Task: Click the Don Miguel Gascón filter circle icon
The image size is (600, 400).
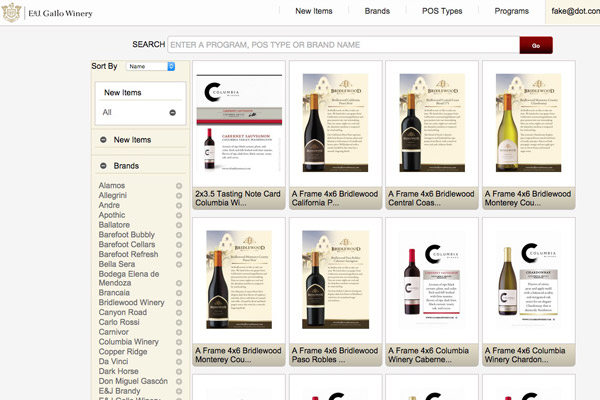Action: pyautogui.click(x=179, y=382)
